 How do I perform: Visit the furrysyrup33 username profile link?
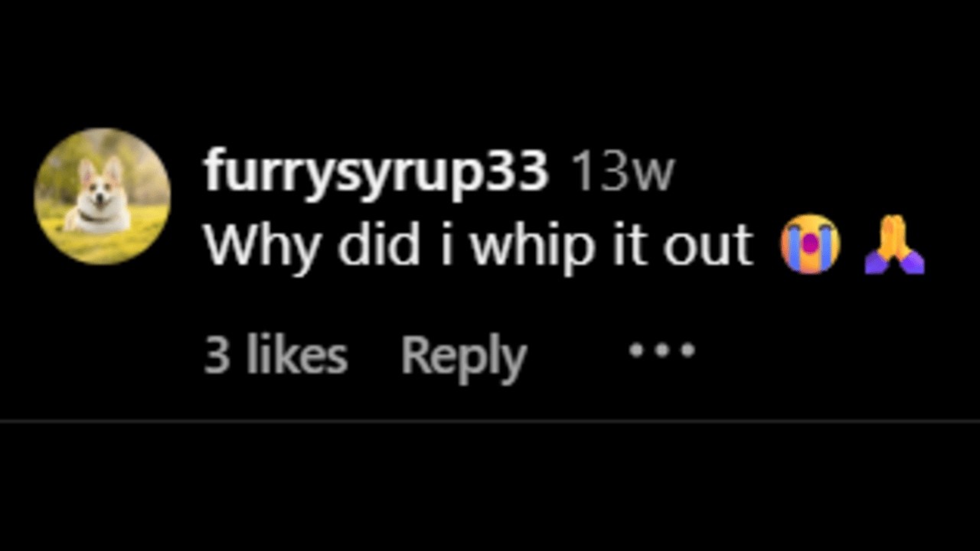376,173
